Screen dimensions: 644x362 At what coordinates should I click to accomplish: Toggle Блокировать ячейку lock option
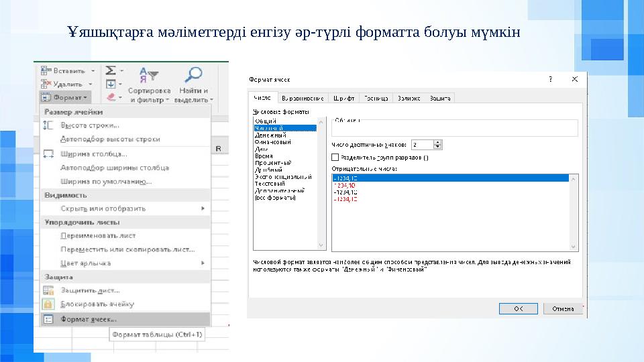[125, 304]
